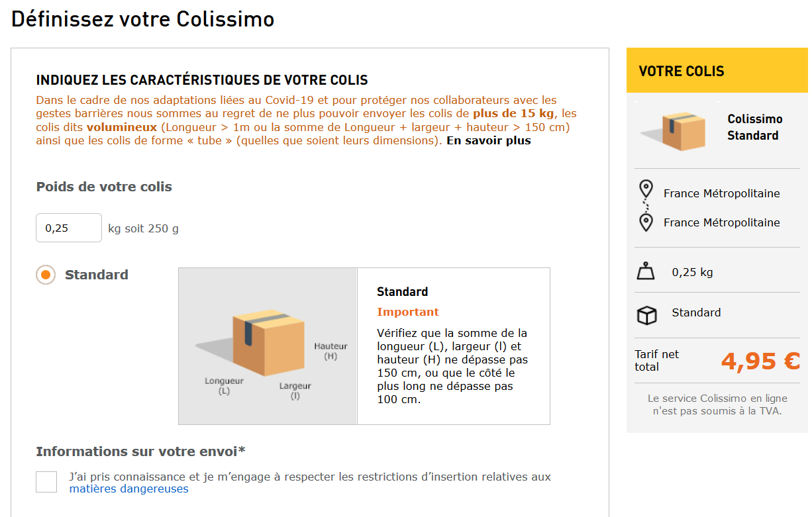Click the "Définissez votre Colissimo" page title
Image resolution: width=812 pixels, height=517 pixels.
point(143,19)
